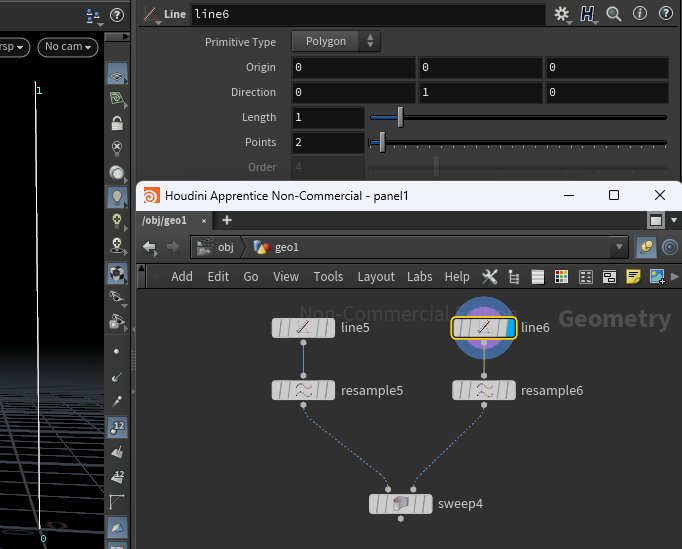This screenshot has width=682, height=549.
Task: Select the /obj/geo1 pane tab
Action: pos(164,221)
